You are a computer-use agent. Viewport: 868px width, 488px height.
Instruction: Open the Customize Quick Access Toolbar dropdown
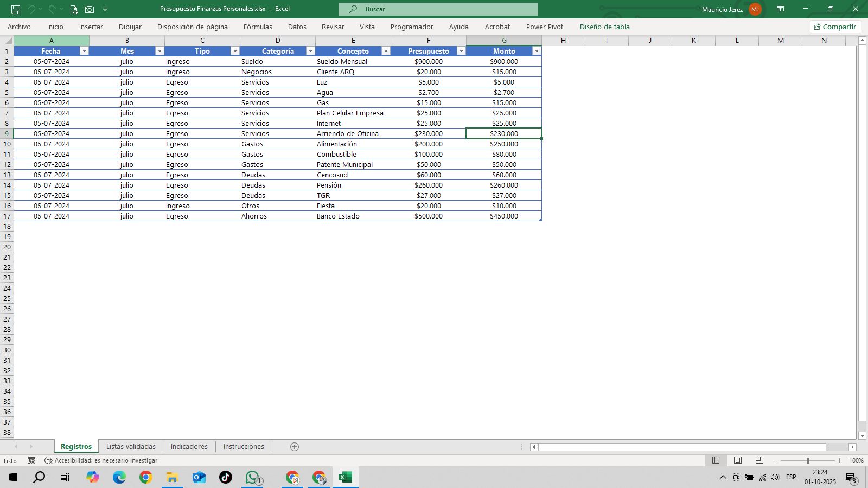pyautogui.click(x=105, y=9)
